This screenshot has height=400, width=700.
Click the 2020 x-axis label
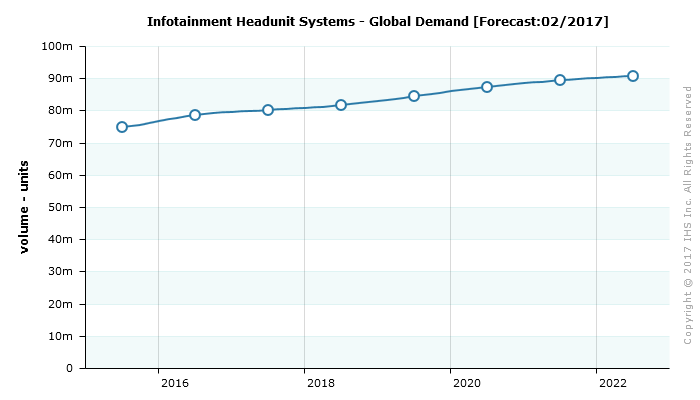[x=466, y=383]
